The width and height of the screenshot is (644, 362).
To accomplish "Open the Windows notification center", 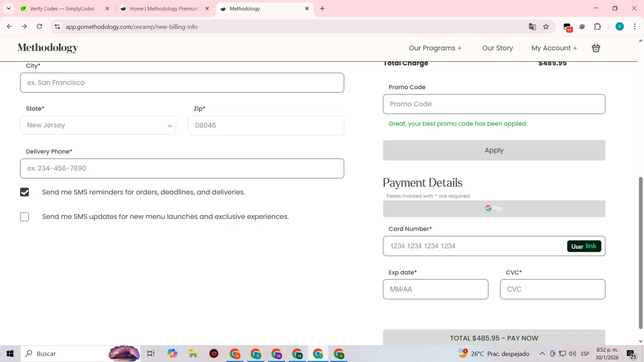I will [x=631, y=354].
